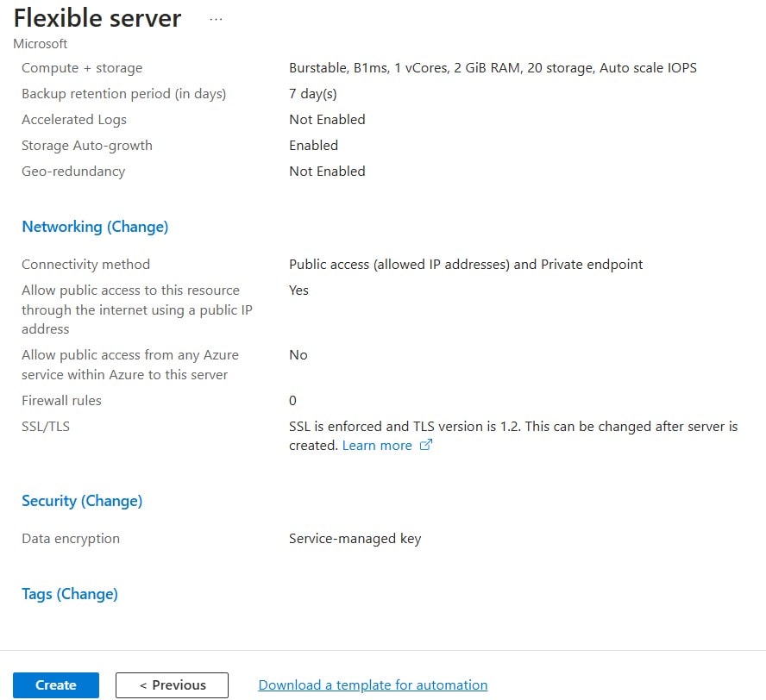
Task: Select the SSL/TLS label
Action: [46, 426]
